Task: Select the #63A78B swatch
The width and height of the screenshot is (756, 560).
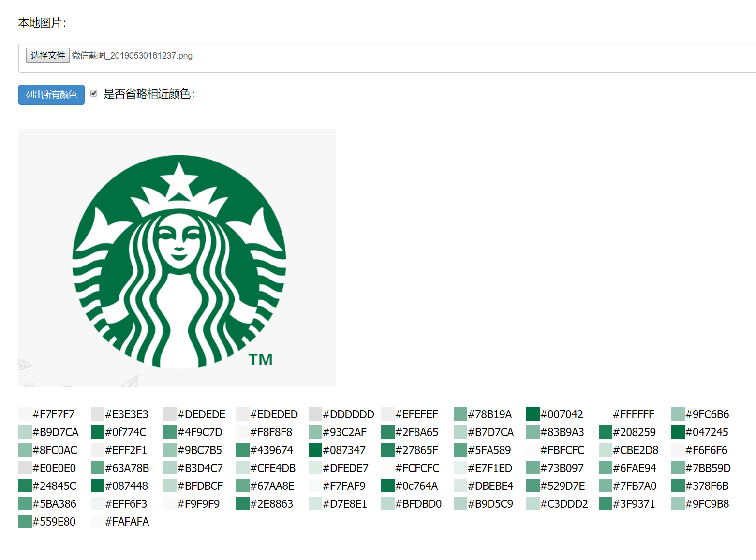Action: point(98,468)
